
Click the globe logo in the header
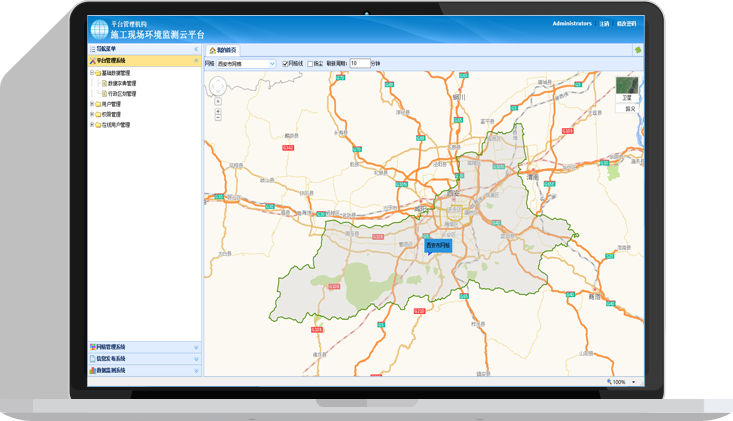click(100, 29)
